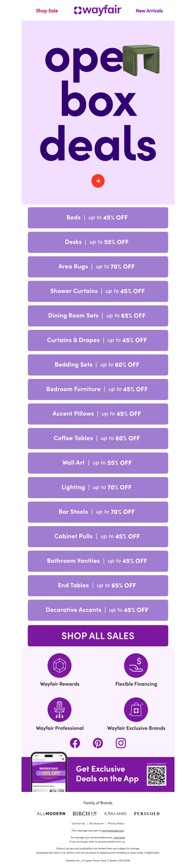
Task: Visit Wayfair's Facebook page icon
Action: click(75, 743)
